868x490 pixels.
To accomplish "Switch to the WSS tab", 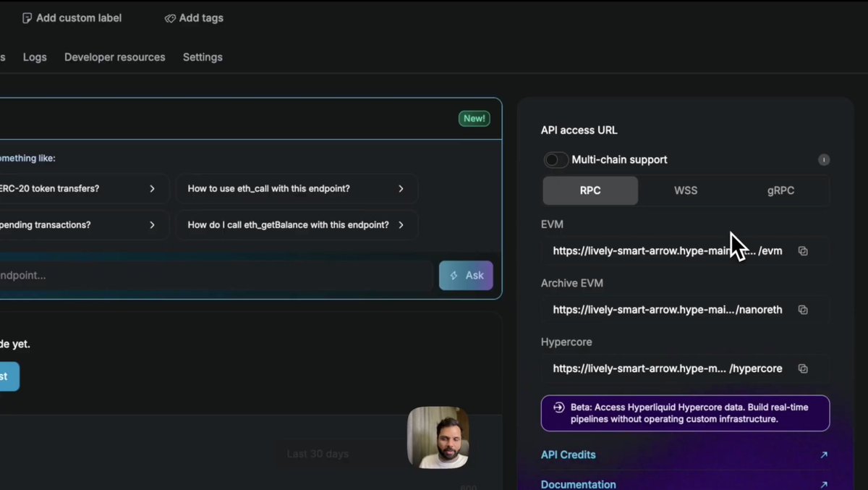I will point(686,190).
